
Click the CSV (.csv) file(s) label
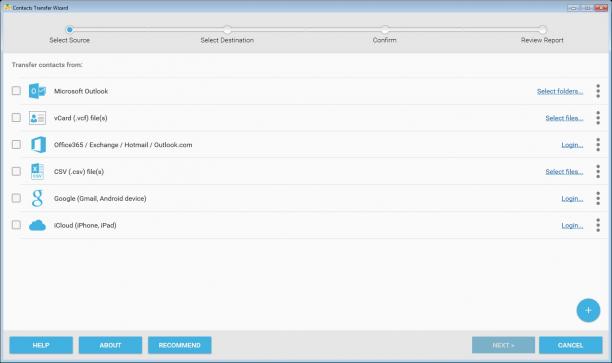point(79,172)
